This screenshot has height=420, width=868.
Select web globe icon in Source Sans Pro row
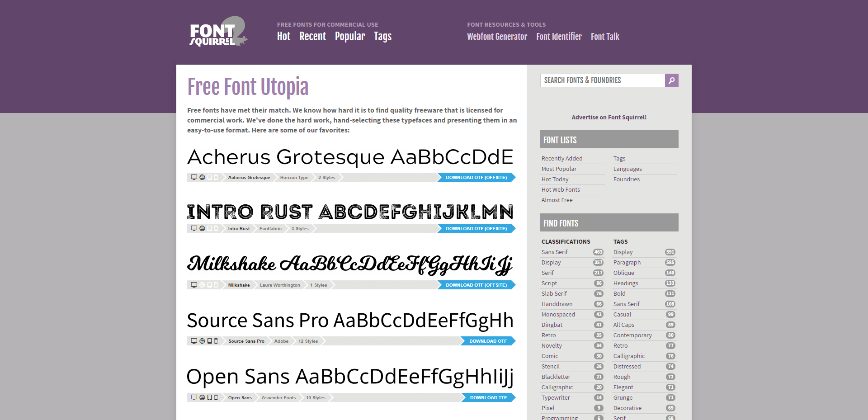pos(202,341)
